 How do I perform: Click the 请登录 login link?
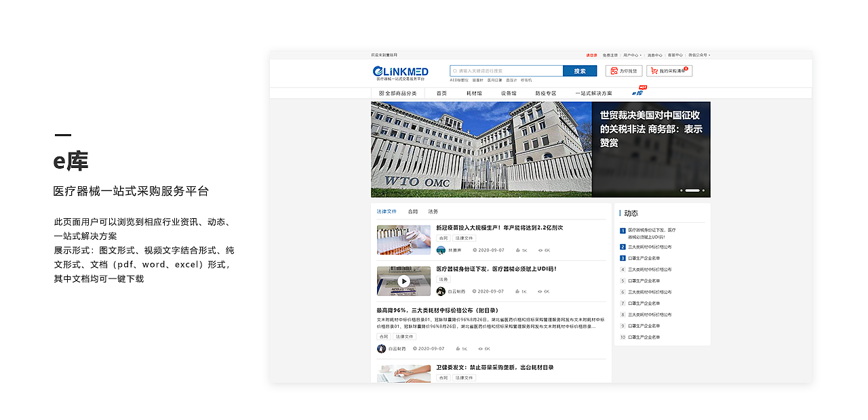pos(592,55)
